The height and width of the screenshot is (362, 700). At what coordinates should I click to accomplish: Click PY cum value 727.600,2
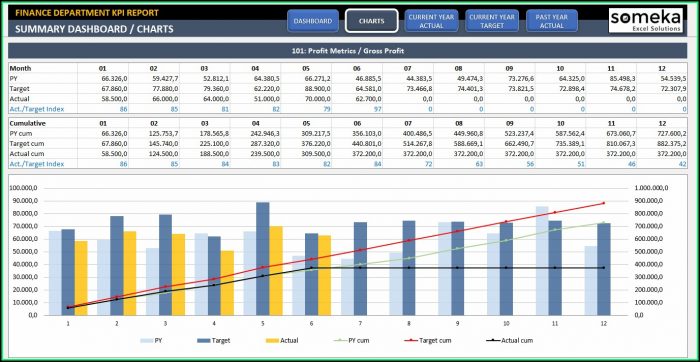tap(671, 133)
